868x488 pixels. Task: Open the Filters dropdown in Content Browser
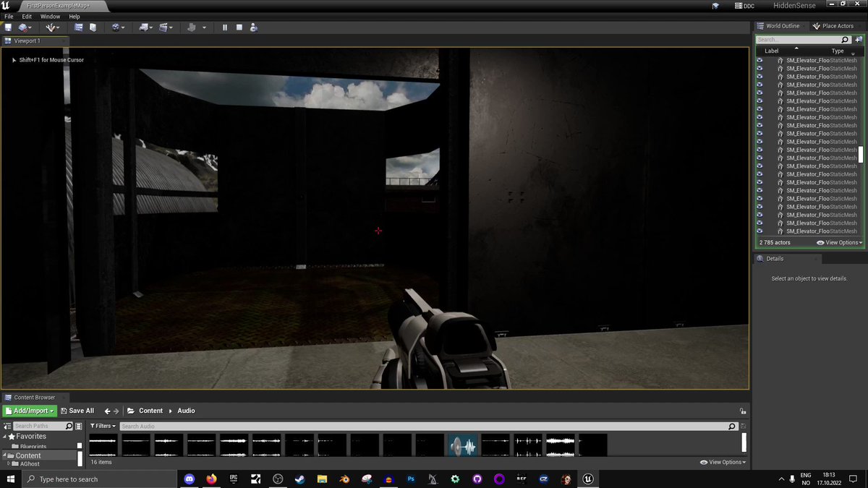[102, 426]
